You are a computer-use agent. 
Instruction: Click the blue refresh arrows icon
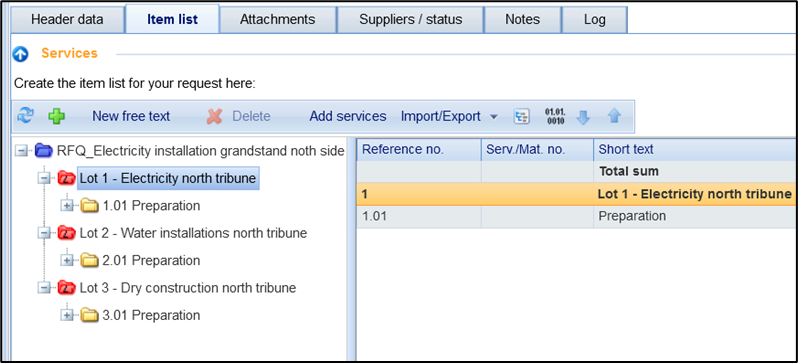[25, 116]
